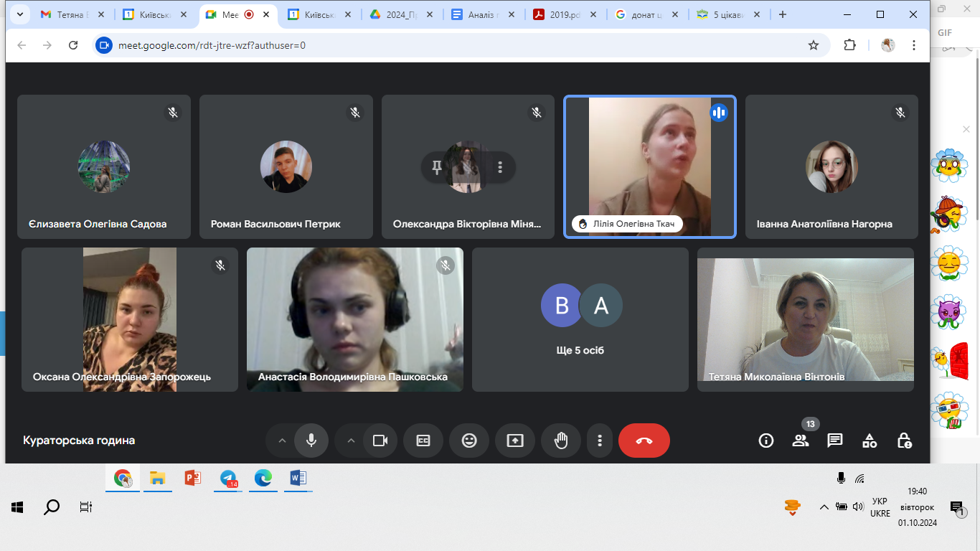The width and height of the screenshot is (980, 551).
Task: Pin Олександра Вікторівна's video tile
Action: 436,167
